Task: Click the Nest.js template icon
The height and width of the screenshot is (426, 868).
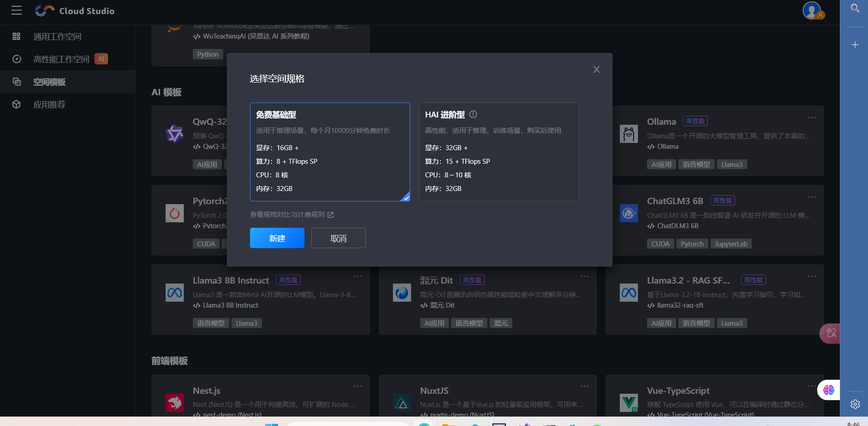Action: 174,402
